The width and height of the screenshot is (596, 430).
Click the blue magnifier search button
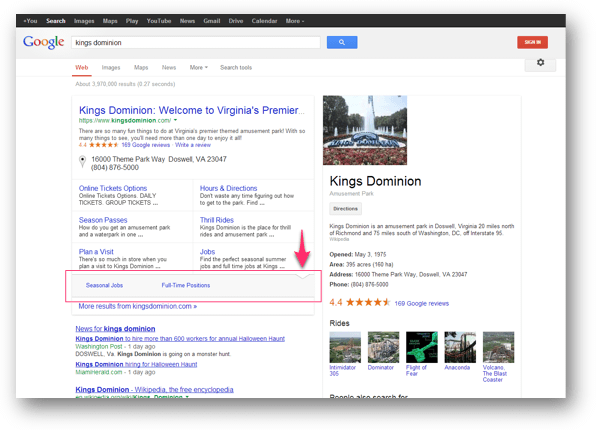coord(342,42)
